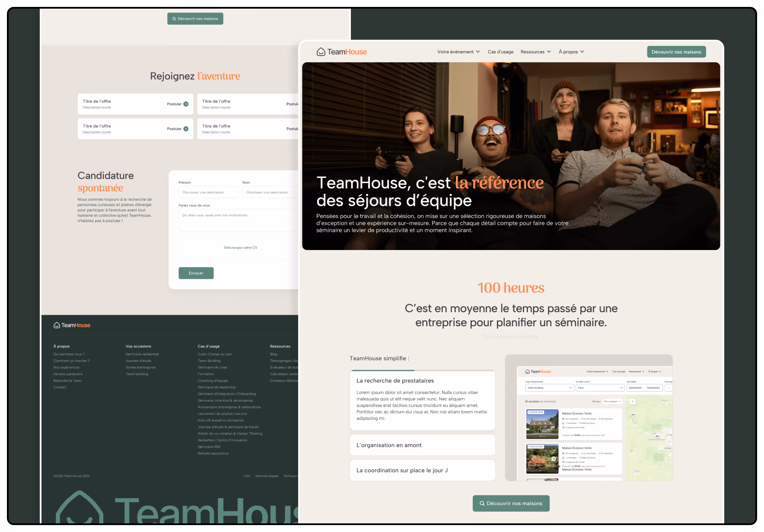Screen dimensions: 764x532
Task: Click the Parlez nous de vous textarea
Action: click(238, 220)
